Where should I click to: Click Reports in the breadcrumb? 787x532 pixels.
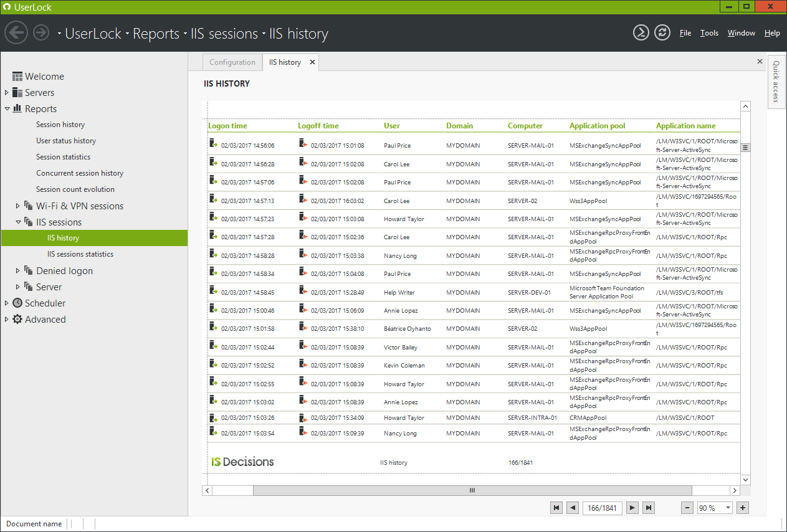[x=156, y=34]
